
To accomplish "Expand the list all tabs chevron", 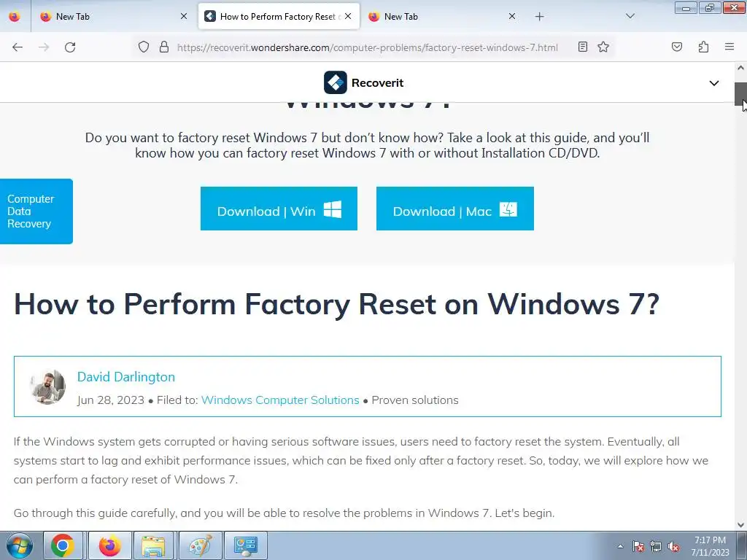I will [x=630, y=16].
